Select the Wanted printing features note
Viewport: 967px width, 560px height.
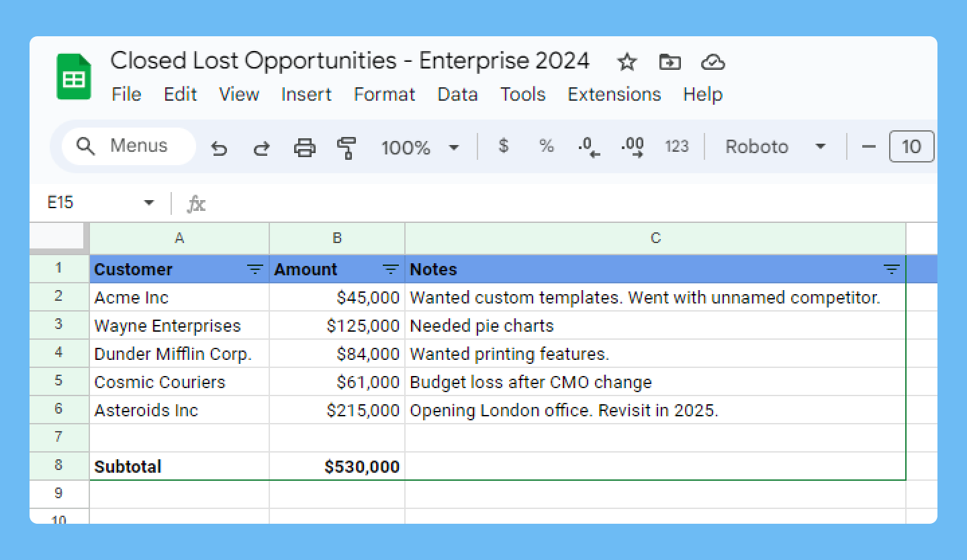point(655,354)
